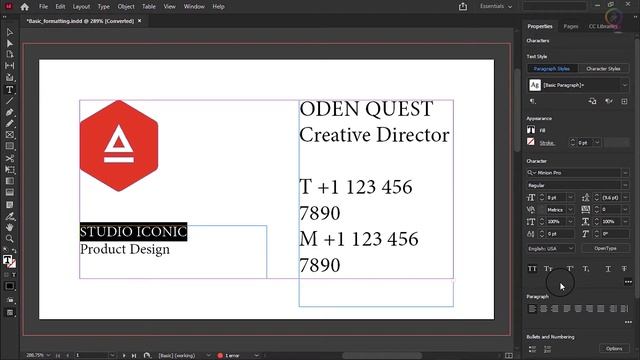The image size is (640, 360).
Task: Click the Stroke none color swatch
Action: pyautogui.click(x=531, y=142)
